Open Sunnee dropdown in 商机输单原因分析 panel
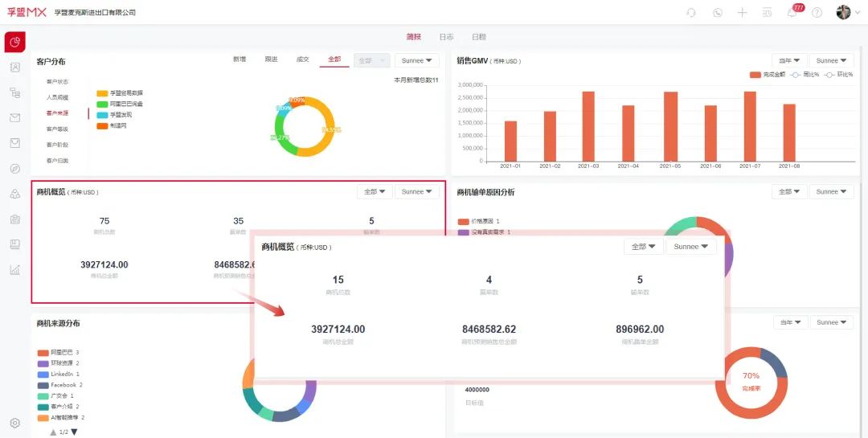 pyautogui.click(x=832, y=191)
